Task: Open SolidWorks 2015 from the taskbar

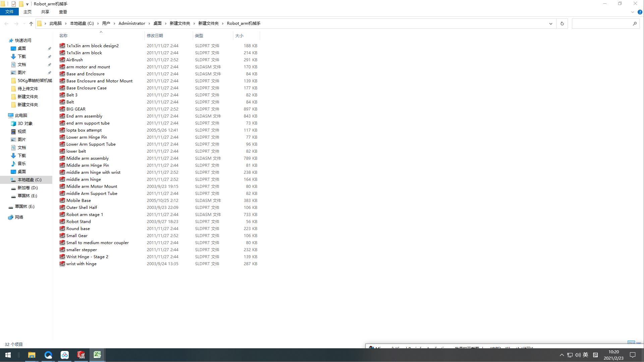Action: coord(81,355)
